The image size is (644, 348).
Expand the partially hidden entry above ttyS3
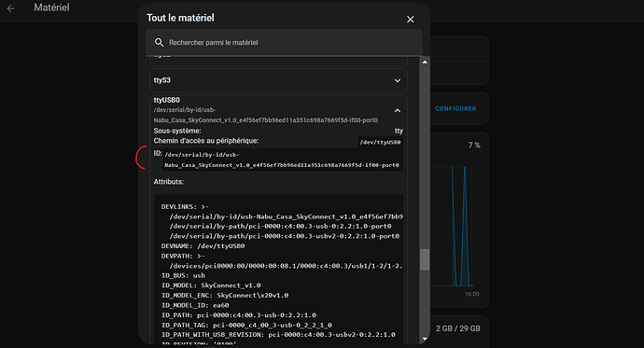tap(278, 61)
